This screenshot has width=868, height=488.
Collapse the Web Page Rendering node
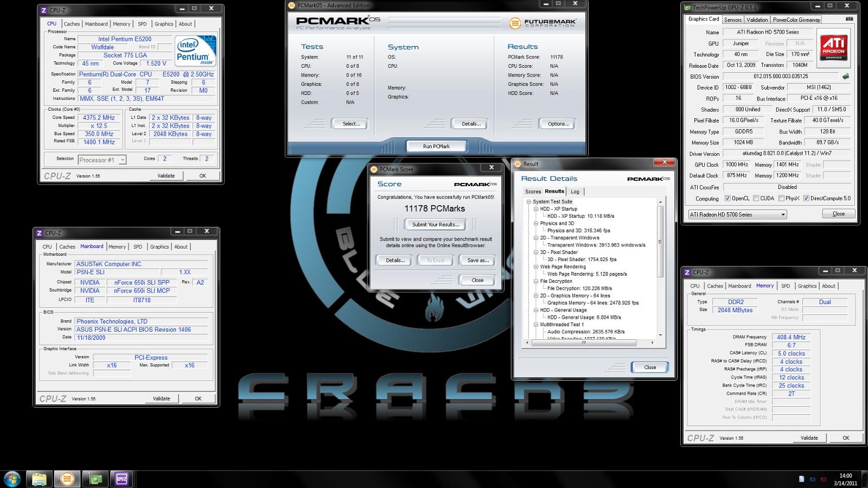pos(535,267)
